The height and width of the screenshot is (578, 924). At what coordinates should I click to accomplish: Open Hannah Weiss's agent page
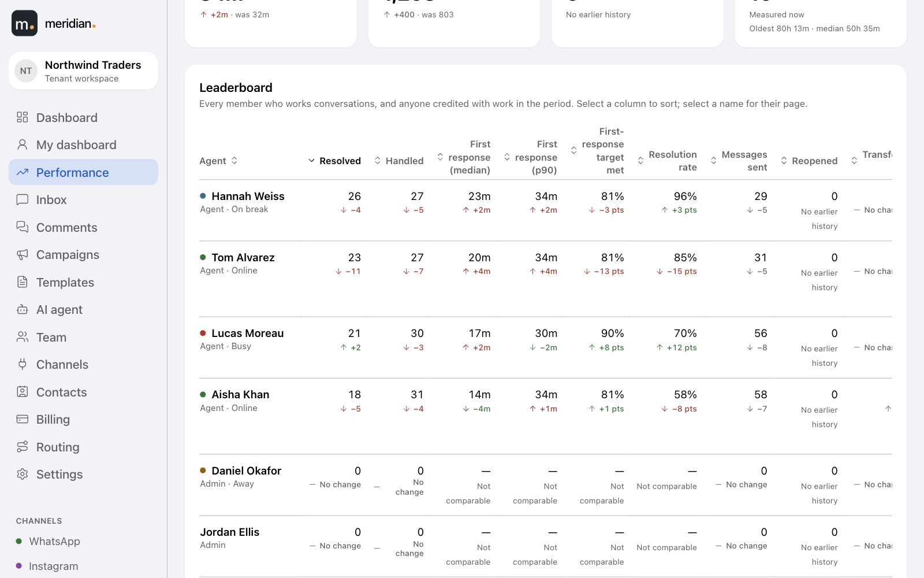click(248, 196)
